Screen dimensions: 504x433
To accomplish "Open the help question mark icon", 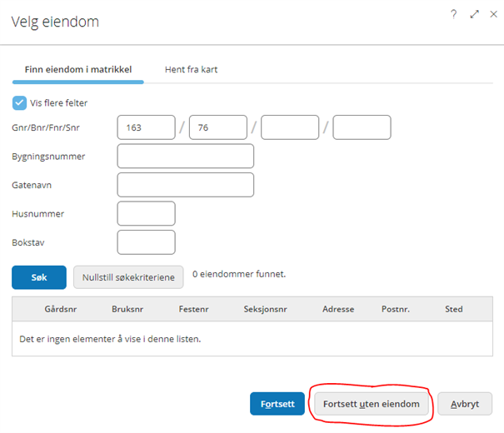I will [453, 14].
